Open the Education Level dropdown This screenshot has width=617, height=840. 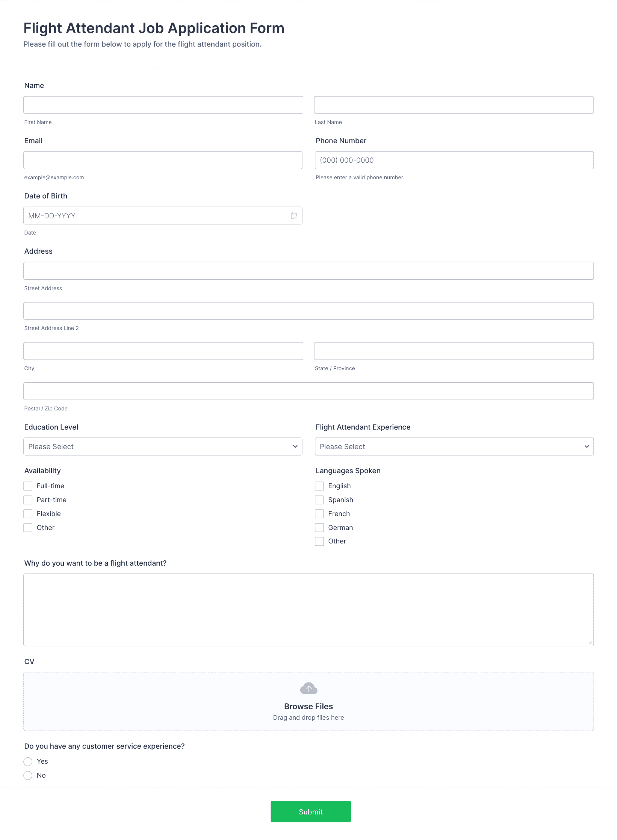click(x=163, y=446)
